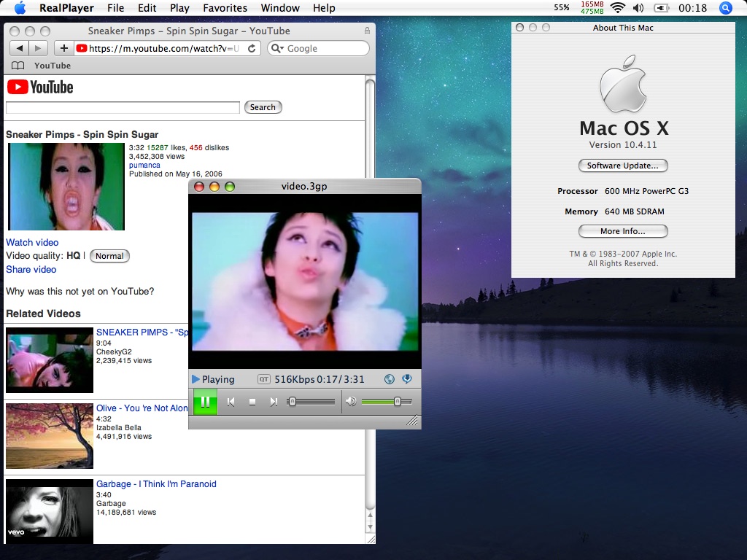Viewport: 747px width, 560px height.
Task: Open the Window menu
Action: 280,8
